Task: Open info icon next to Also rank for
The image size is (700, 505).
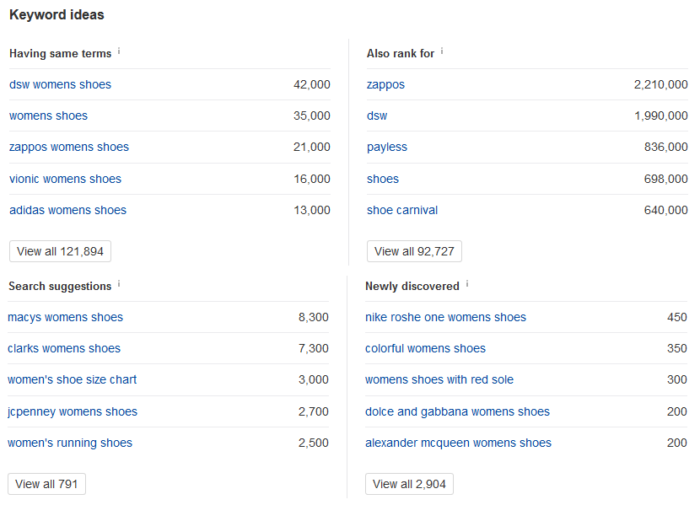Action: click(x=442, y=51)
